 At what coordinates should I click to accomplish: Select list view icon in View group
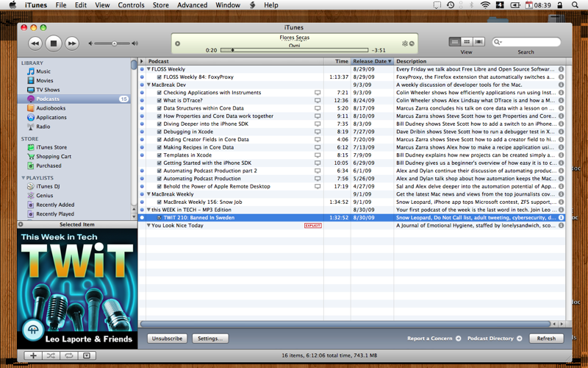click(x=454, y=42)
